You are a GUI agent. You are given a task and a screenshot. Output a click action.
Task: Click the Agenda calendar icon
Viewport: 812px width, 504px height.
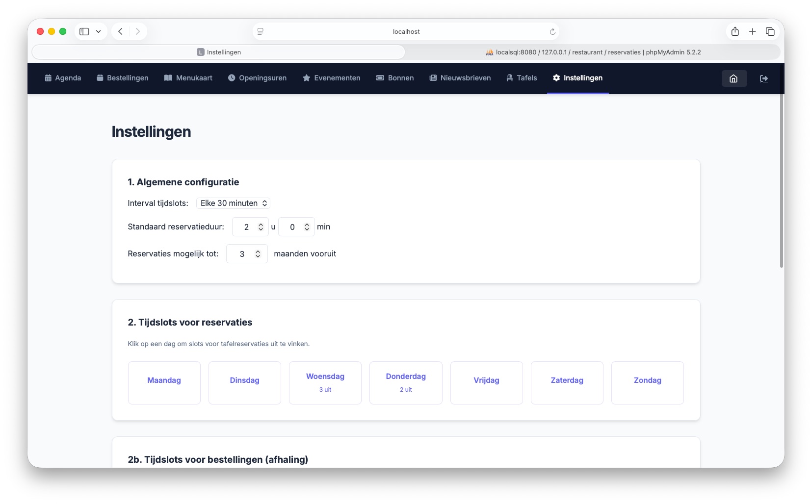(48, 78)
